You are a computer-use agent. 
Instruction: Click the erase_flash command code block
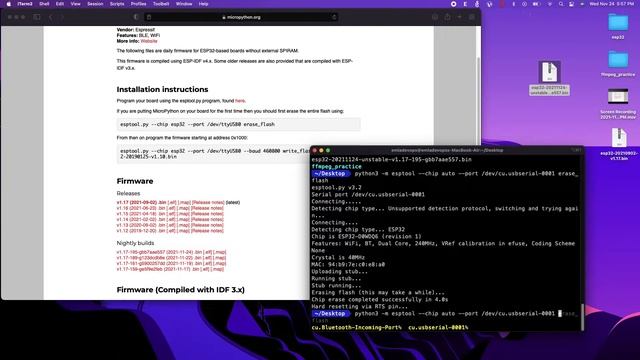click(x=238, y=124)
